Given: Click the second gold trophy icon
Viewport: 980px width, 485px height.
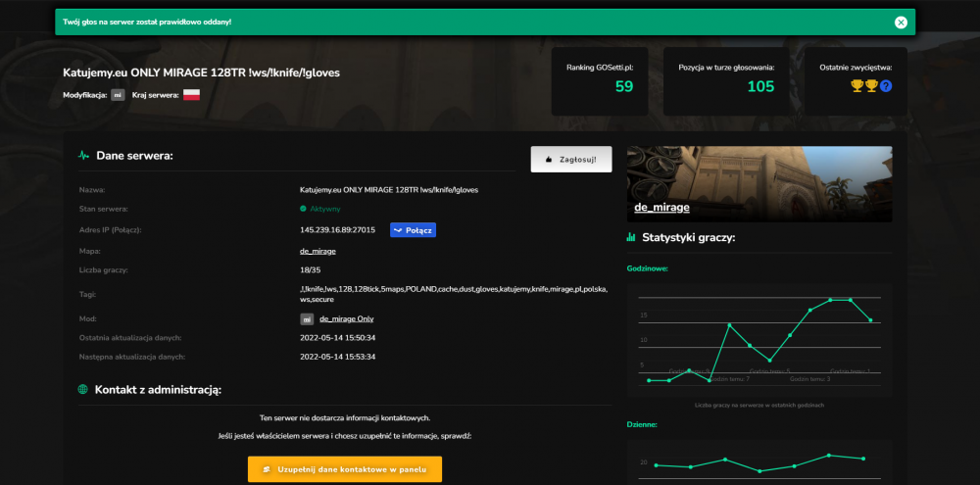Looking at the screenshot, I should (x=871, y=86).
